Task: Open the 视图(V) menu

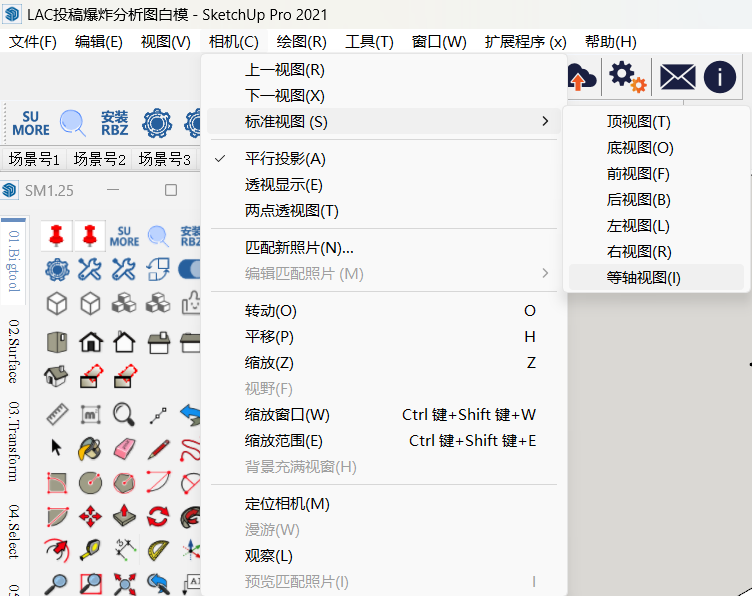Action: pyautogui.click(x=165, y=42)
